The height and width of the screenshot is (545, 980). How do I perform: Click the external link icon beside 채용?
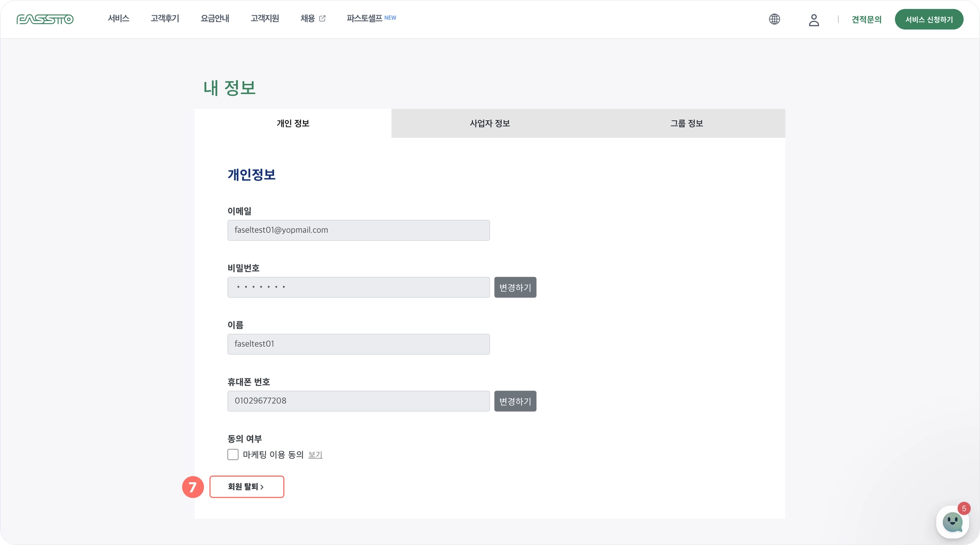pos(322,19)
